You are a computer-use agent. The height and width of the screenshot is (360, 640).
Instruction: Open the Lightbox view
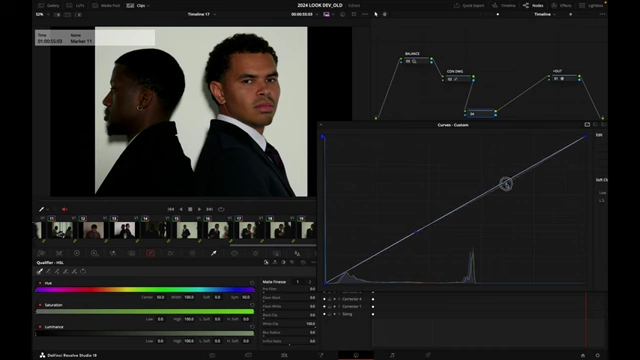tap(591, 6)
